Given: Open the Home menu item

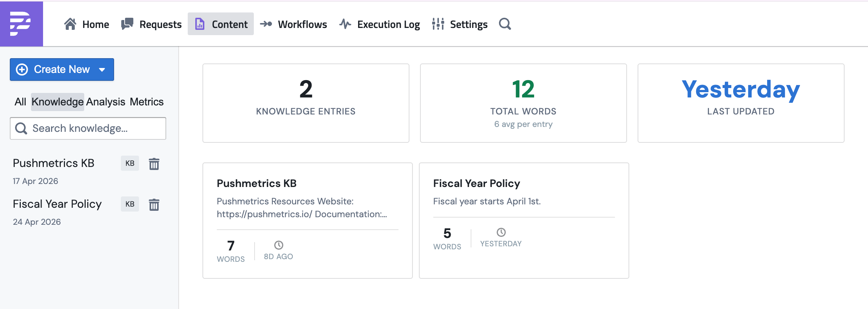Looking at the screenshot, I should tap(86, 24).
